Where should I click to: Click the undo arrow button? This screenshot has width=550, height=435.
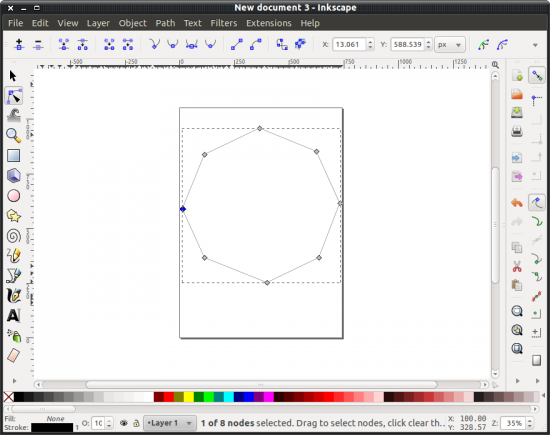click(517, 203)
